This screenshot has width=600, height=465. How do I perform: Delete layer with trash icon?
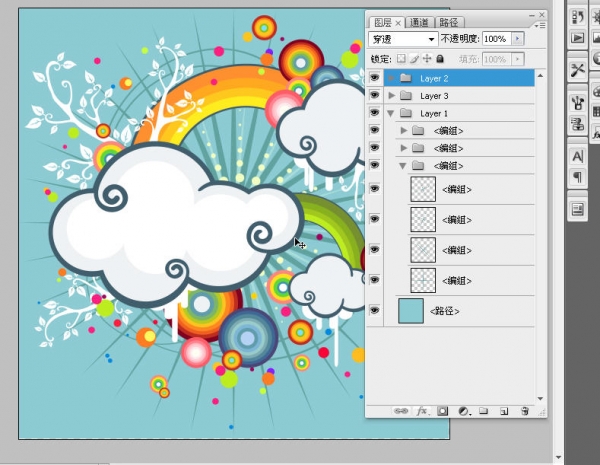click(524, 411)
